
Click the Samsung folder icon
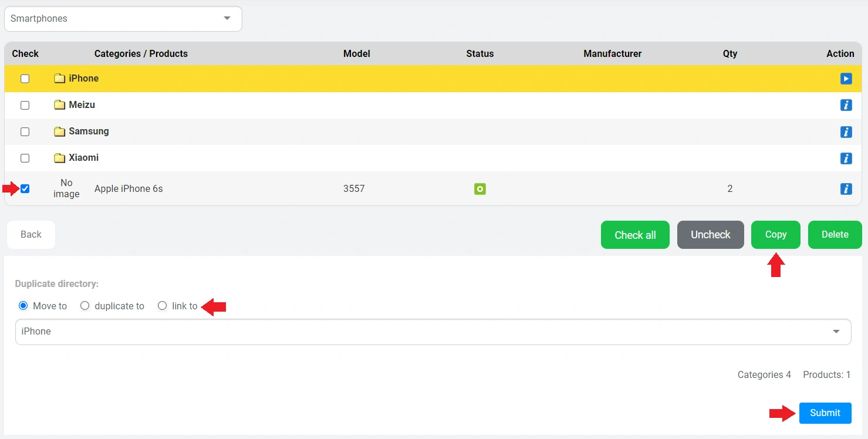59,131
